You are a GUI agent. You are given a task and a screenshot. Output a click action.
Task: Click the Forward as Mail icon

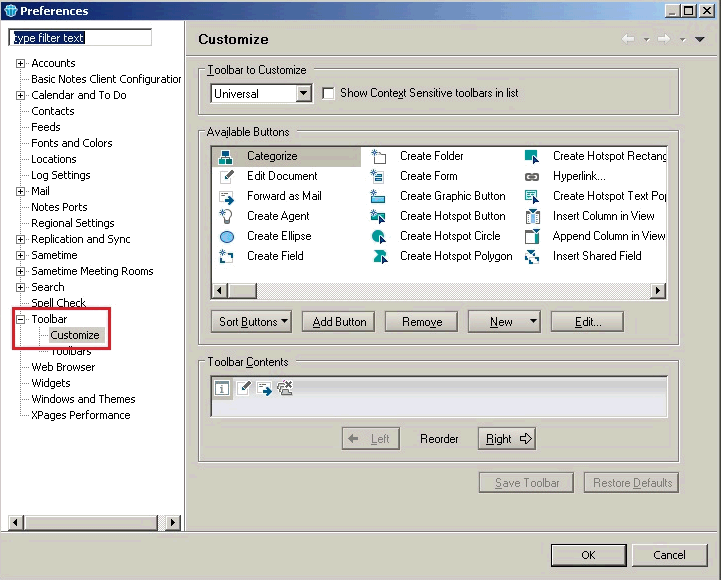(x=226, y=196)
